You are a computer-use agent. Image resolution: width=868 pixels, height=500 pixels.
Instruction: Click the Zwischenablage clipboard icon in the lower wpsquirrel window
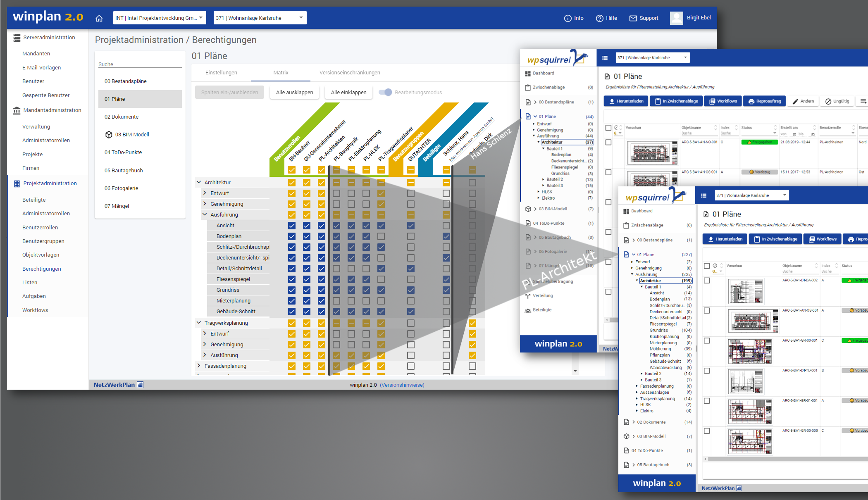click(x=626, y=226)
